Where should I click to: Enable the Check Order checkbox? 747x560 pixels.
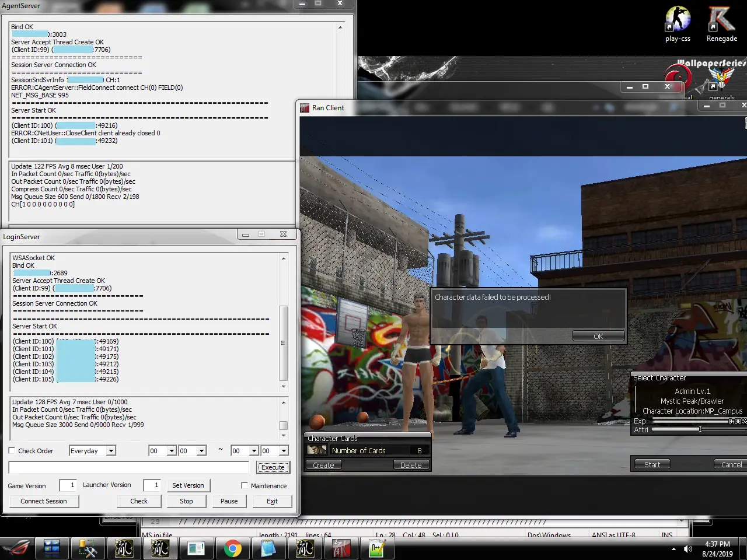[x=12, y=451]
